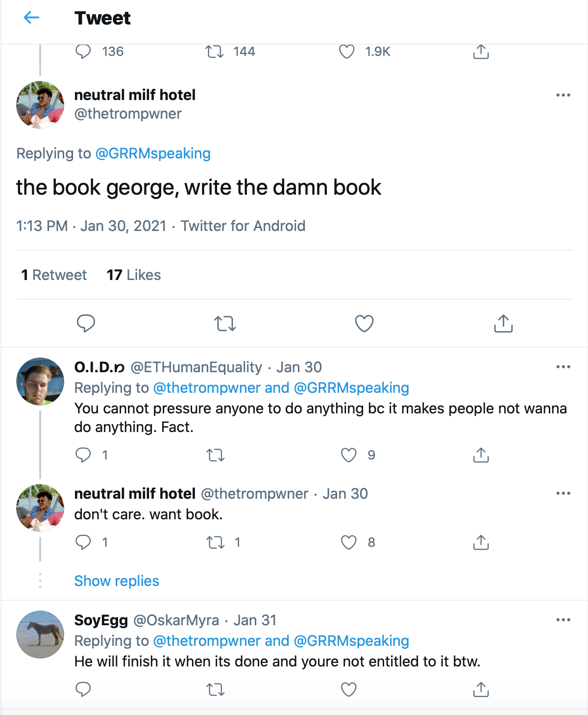Retweet the 'don't care. want book.' reply

(216, 543)
